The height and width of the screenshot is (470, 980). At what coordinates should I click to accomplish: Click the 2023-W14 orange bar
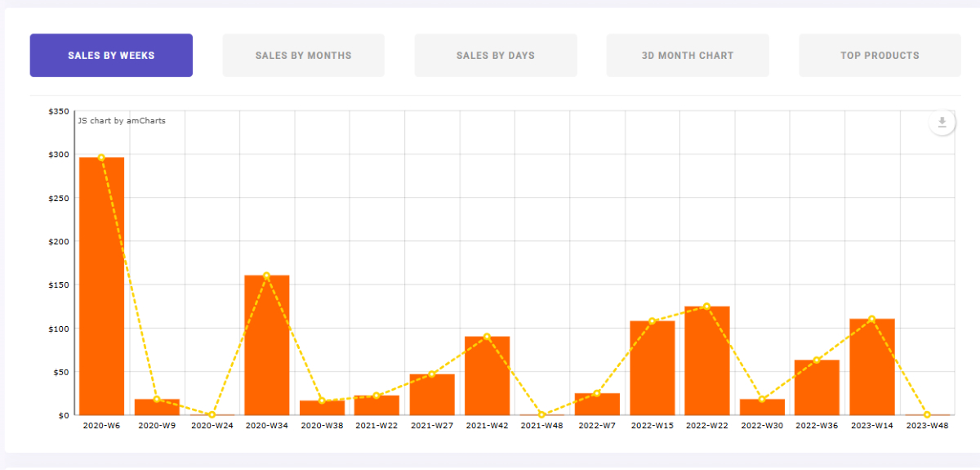coord(872,367)
